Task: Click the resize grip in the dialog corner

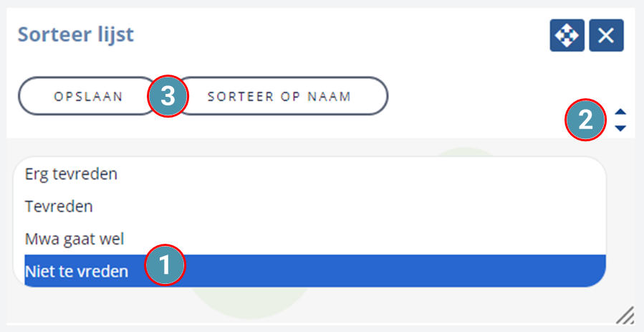Action: coord(625,316)
